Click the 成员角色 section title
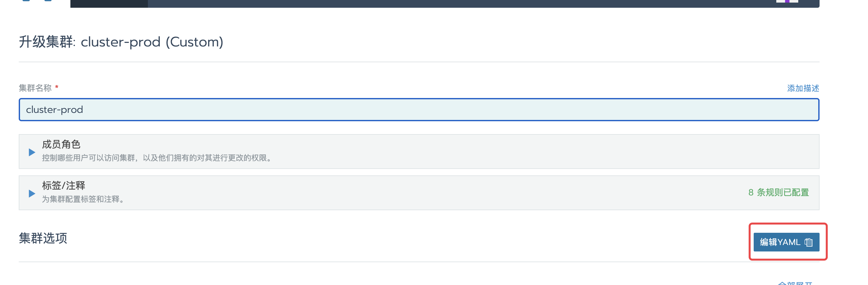This screenshot has height=285, width=868. tap(61, 144)
